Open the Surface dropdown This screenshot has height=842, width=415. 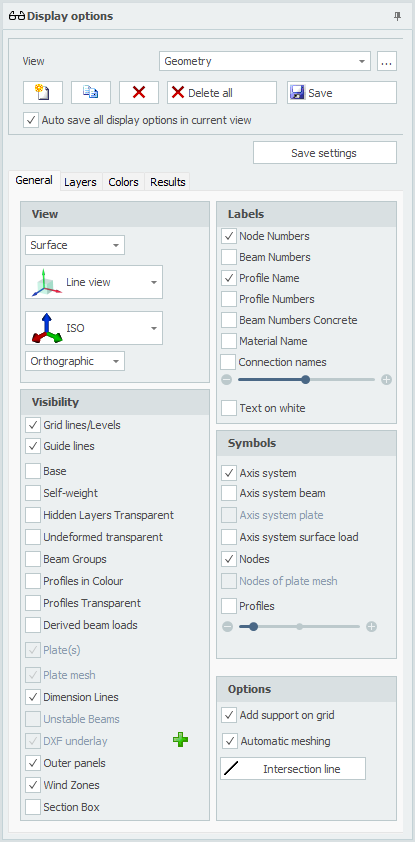tap(75, 245)
